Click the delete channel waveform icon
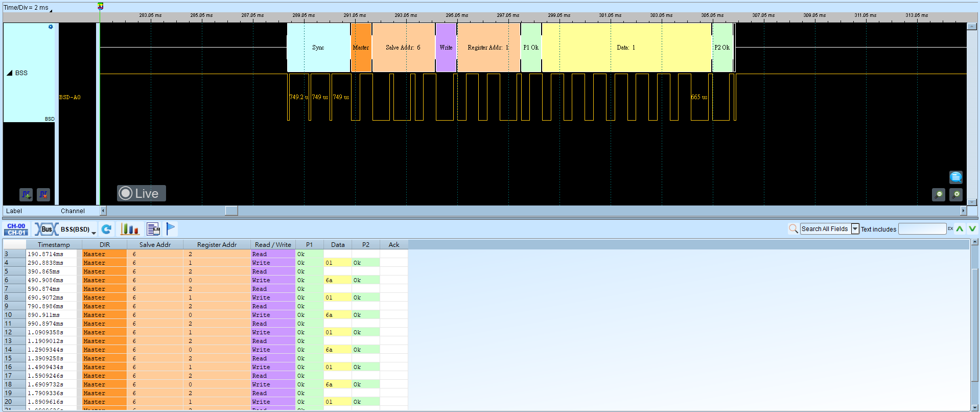This screenshot has height=412, width=980. click(x=43, y=194)
